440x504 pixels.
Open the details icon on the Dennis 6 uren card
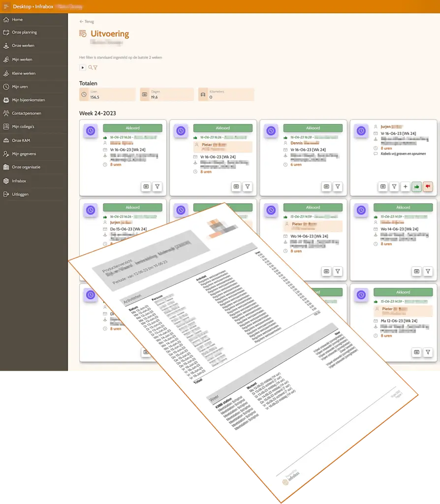pos(326,187)
